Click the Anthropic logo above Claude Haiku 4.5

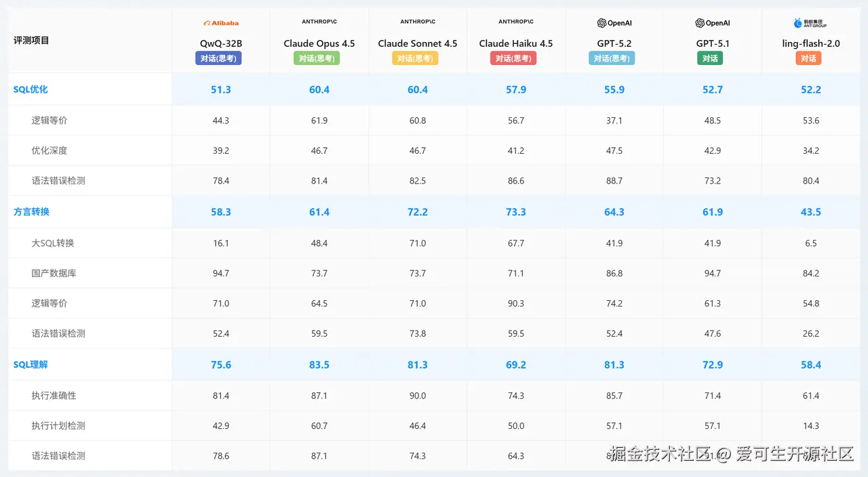click(x=516, y=22)
